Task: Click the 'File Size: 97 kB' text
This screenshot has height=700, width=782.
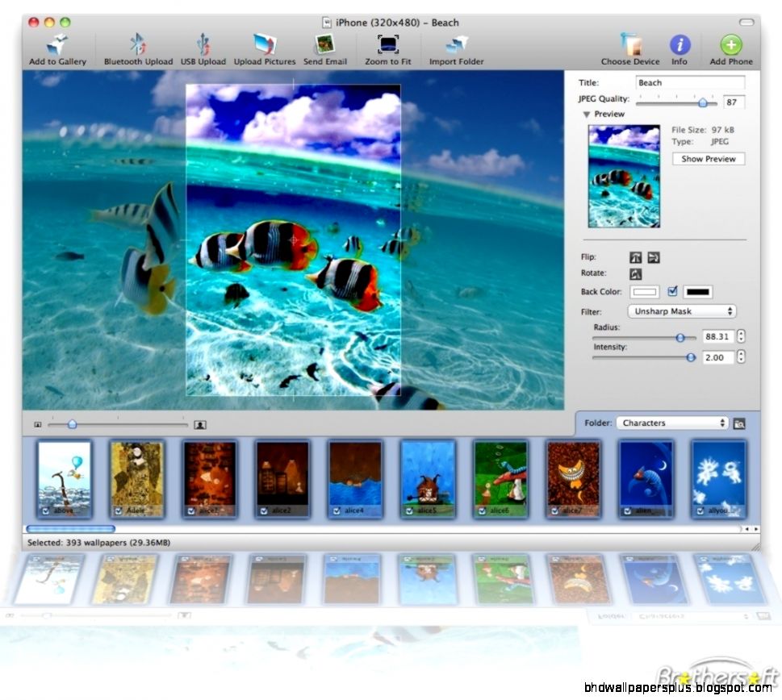Action: tap(703, 130)
